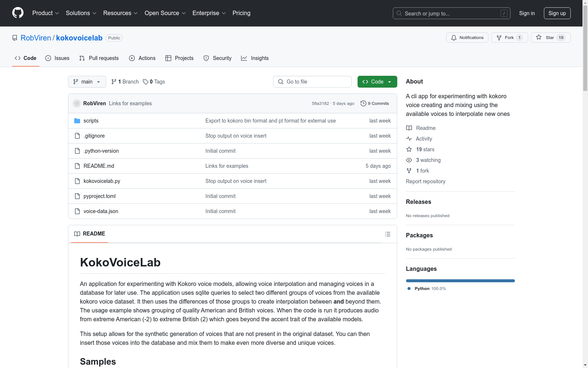Open the RobViren owner profile link
Image resolution: width=588 pixels, height=368 pixels.
36,38
